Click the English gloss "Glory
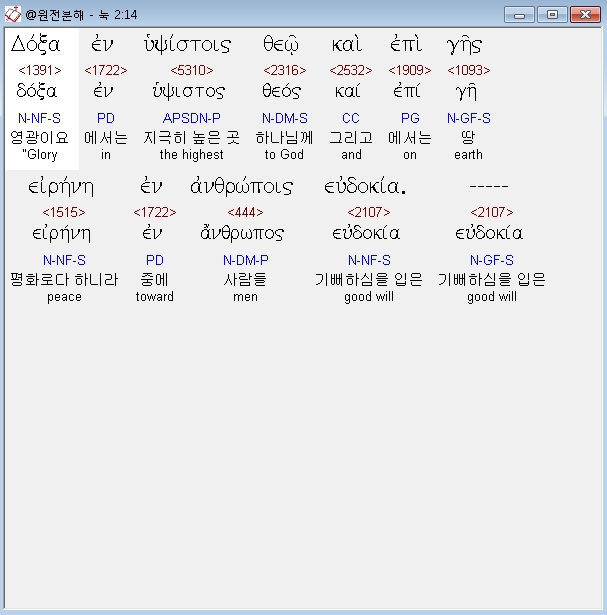 pos(40,155)
